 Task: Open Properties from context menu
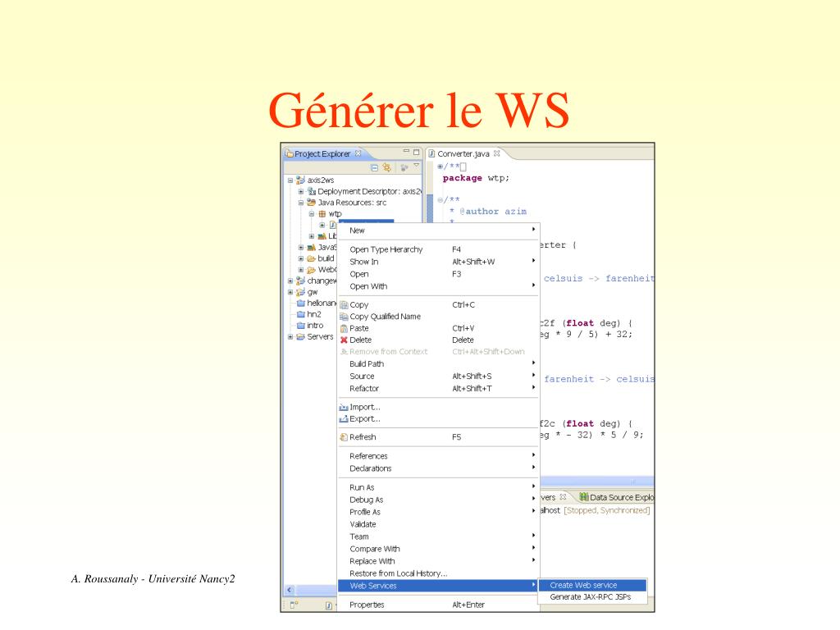[438, 605]
